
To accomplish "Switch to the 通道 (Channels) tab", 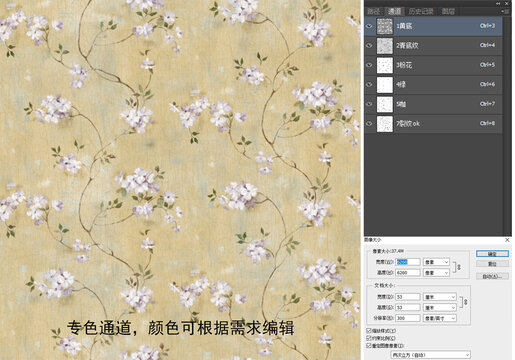I will coord(394,11).
